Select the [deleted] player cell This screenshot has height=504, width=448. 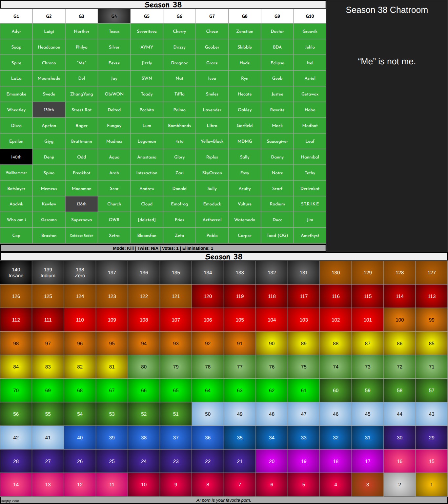[147, 220]
